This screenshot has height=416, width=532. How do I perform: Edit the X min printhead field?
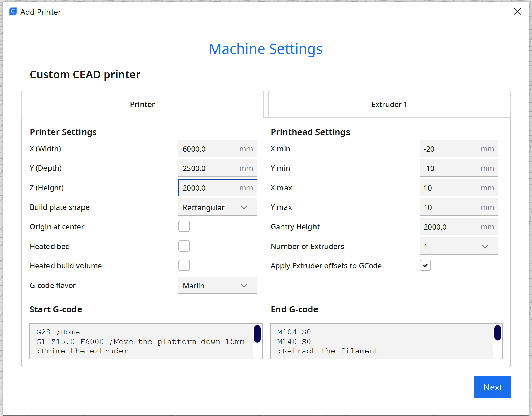(x=450, y=149)
